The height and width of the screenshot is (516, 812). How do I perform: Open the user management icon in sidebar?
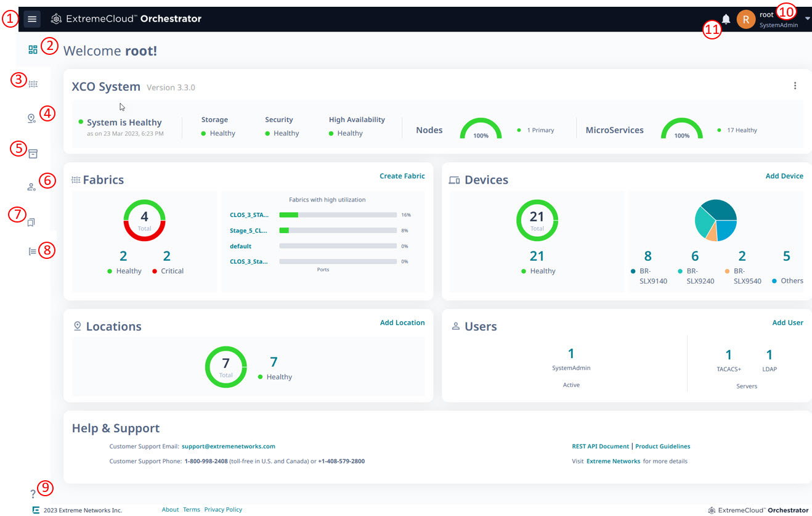point(32,187)
